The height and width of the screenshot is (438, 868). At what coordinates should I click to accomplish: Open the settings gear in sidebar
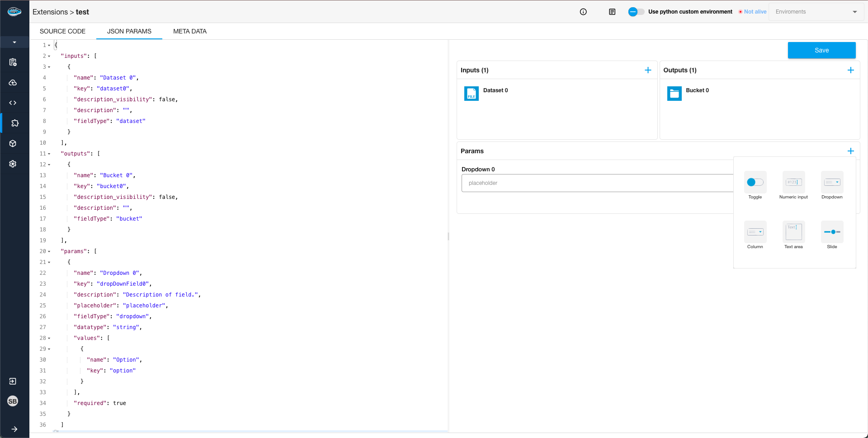click(13, 164)
